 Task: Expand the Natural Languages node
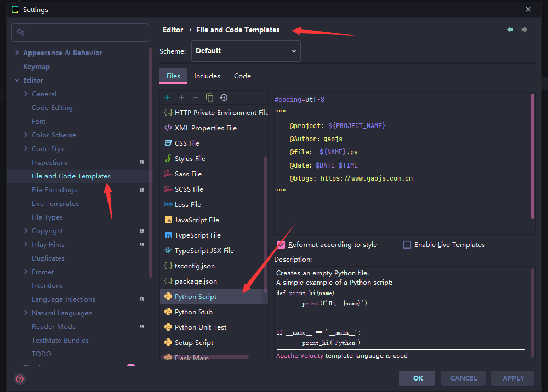tap(26, 313)
